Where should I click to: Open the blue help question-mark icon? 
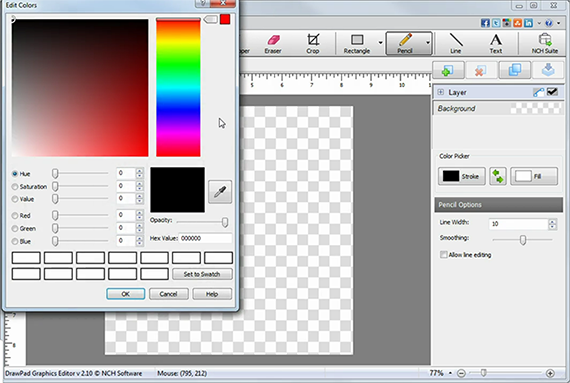pyautogui.click(x=549, y=23)
